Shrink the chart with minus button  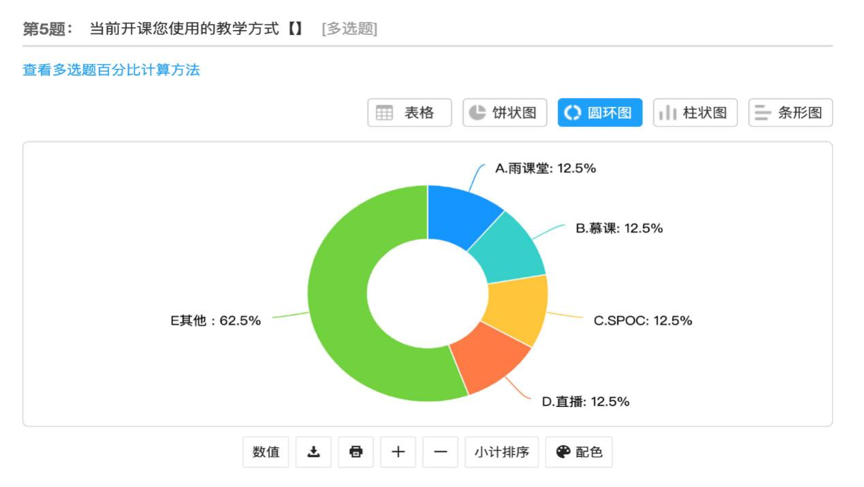pos(440,452)
